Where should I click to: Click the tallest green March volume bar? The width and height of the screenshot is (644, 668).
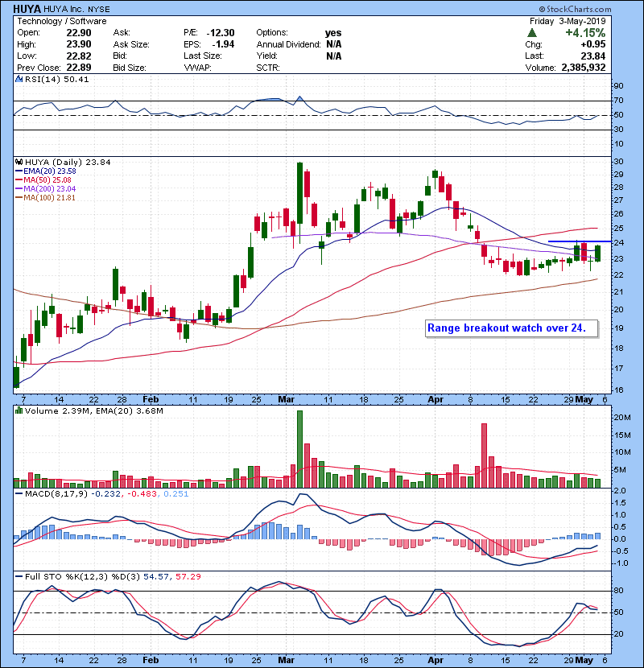tap(299, 449)
